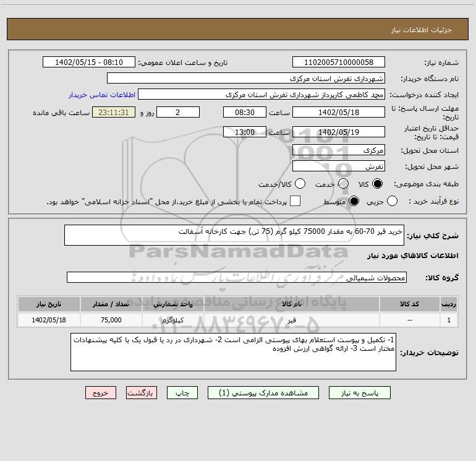Screen dimensions: 476x461
Task: Click the شماره نیاز field 1102005710000058
Action: 339,62
